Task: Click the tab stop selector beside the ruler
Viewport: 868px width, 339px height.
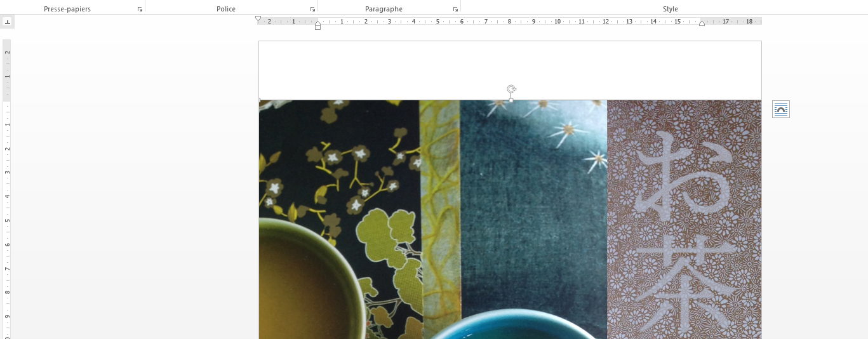Action: [x=7, y=22]
